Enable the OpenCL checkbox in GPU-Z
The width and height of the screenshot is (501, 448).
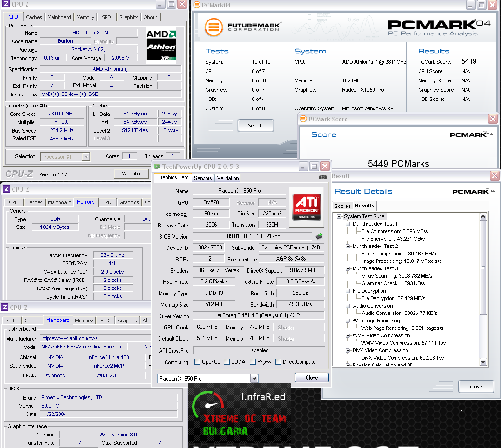(197, 362)
